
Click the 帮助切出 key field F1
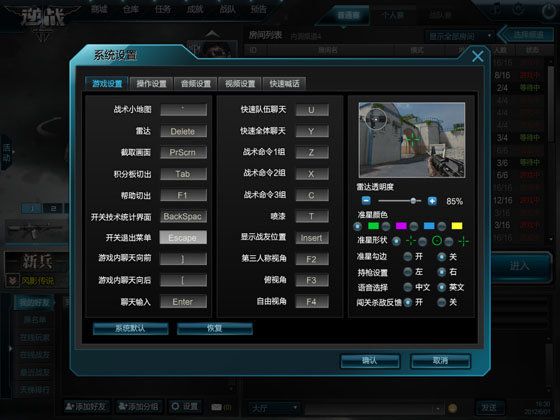(183, 195)
